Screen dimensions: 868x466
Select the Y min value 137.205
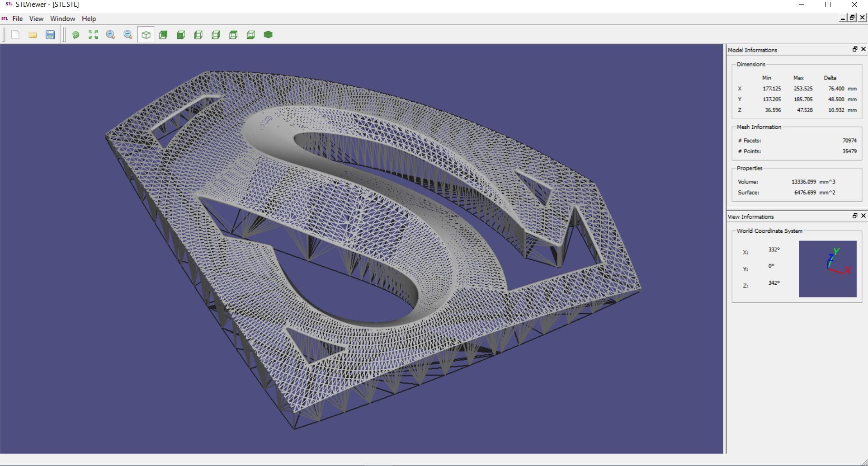tap(772, 99)
